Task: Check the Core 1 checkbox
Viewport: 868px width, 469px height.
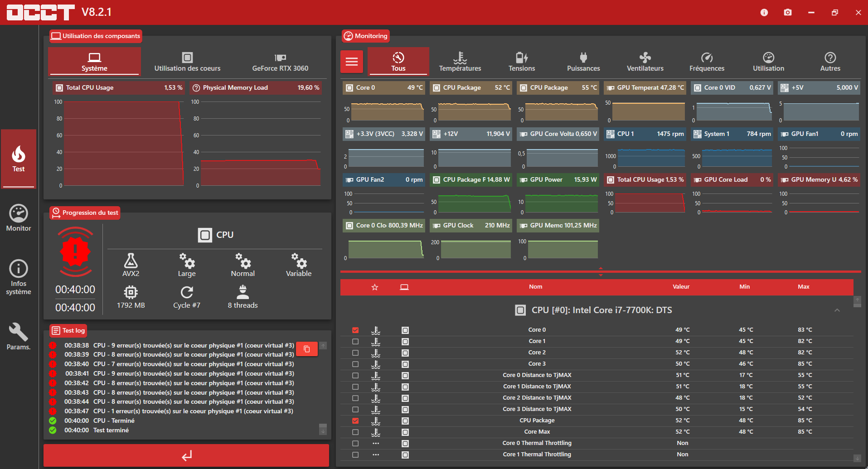Action: pyautogui.click(x=355, y=342)
